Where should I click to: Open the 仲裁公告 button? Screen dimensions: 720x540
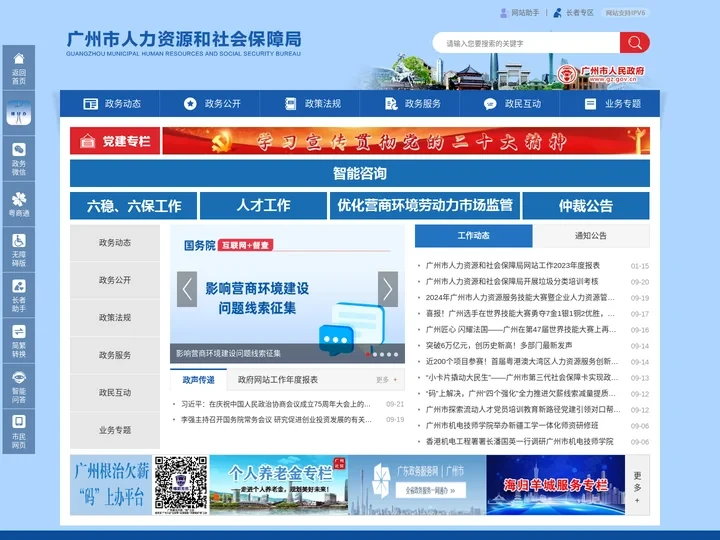click(586, 206)
